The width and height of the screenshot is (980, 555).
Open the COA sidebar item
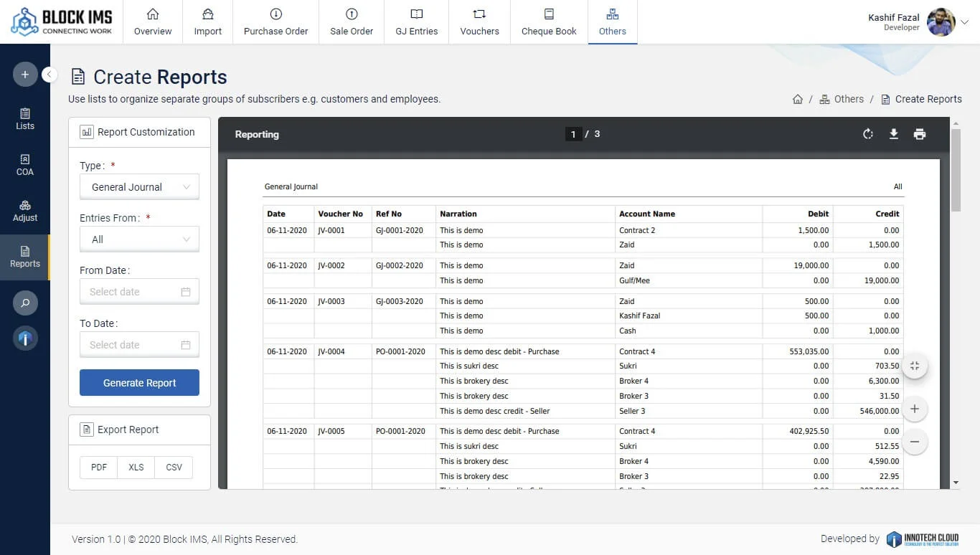(25, 164)
